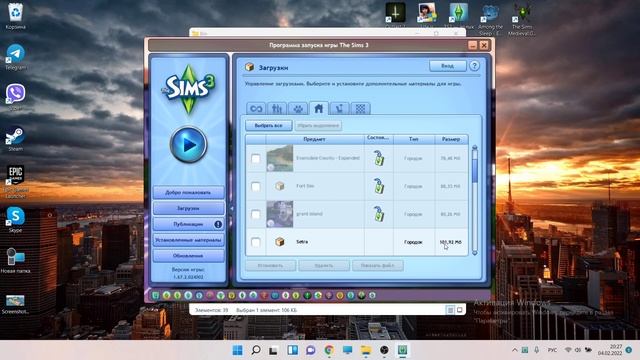
Task: Click the Evansdale County world thumbnail
Action: click(x=280, y=158)
